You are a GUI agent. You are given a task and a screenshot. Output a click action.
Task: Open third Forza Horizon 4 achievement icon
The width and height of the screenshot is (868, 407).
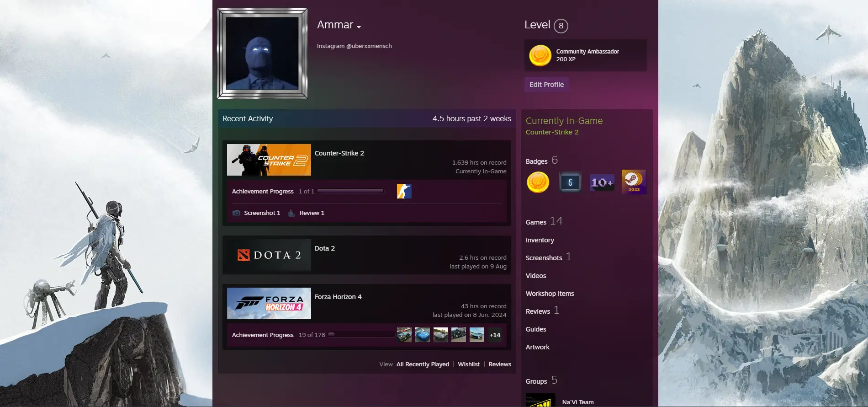pos(441,335)
